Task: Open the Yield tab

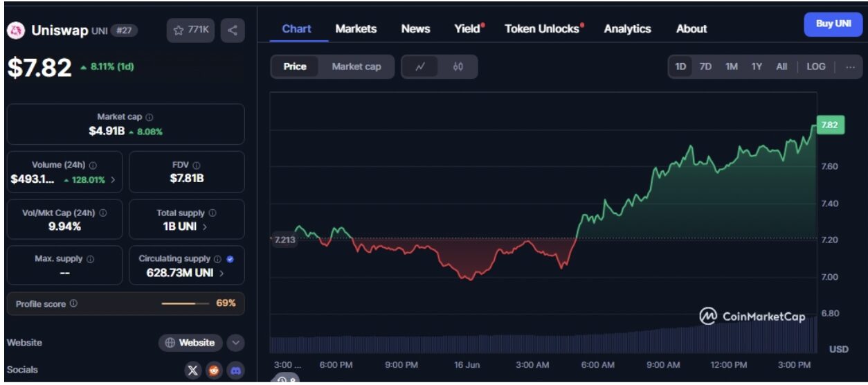Action: (x=469, y=28)
